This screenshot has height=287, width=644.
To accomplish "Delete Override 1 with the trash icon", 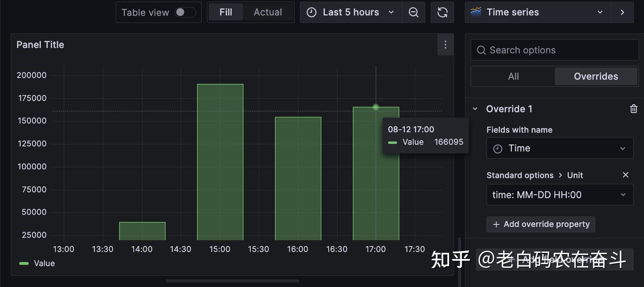I will coord(634,108).
